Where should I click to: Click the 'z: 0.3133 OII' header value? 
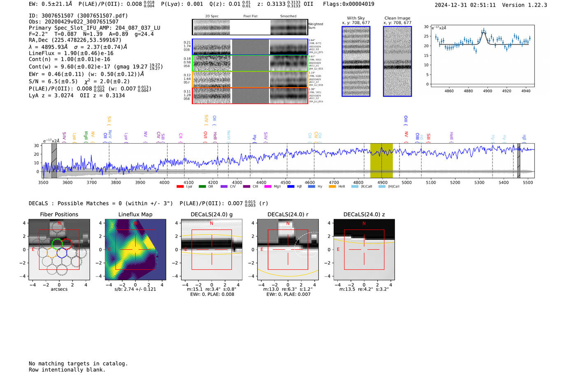285,4
